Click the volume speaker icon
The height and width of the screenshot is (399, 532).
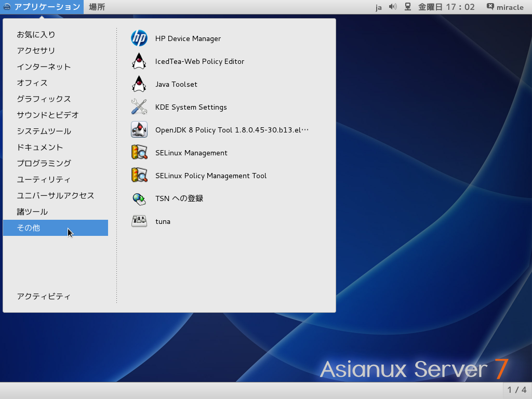point(393,7)
